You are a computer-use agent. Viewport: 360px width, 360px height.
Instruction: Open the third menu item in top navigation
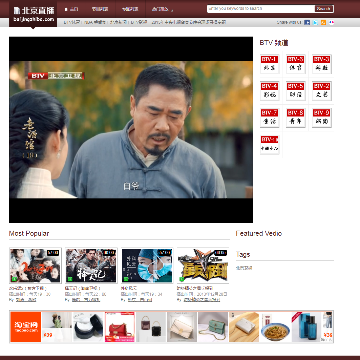130,9
